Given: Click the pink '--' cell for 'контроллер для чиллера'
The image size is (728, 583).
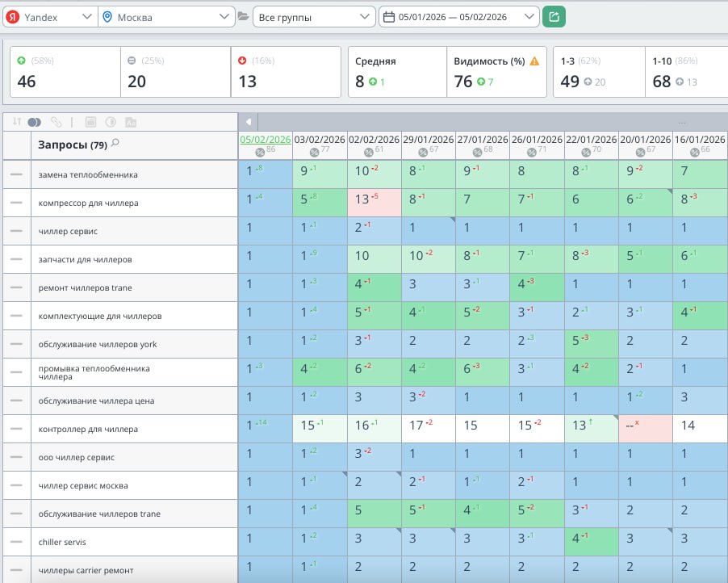Looking at the screenshot, I should pyautogui.click(x=646, y=429).
